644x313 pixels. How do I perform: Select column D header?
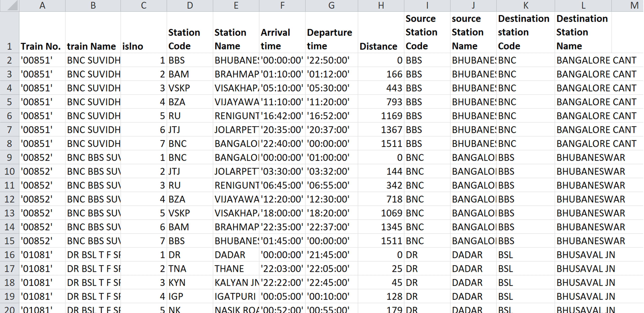point(190,6)
